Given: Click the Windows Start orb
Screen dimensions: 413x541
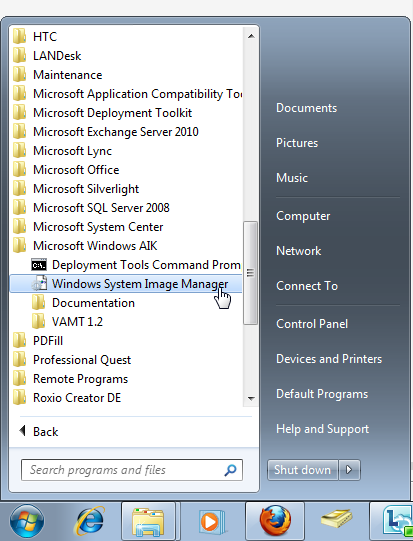Looking at the screenshot, I should tap(27, 521).
